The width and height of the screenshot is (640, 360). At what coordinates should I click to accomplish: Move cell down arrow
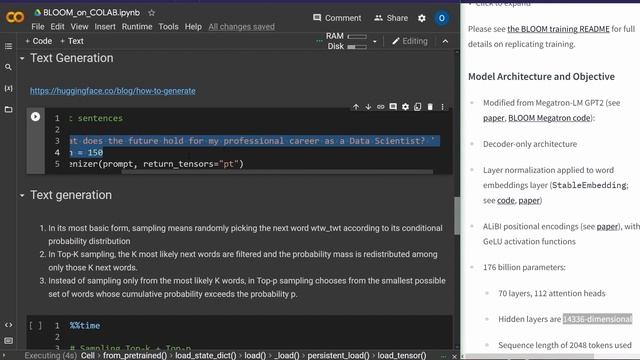point(368,107)
